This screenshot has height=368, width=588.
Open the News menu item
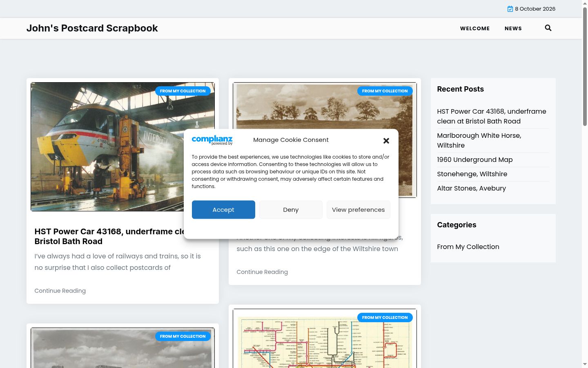coord(513,29)
